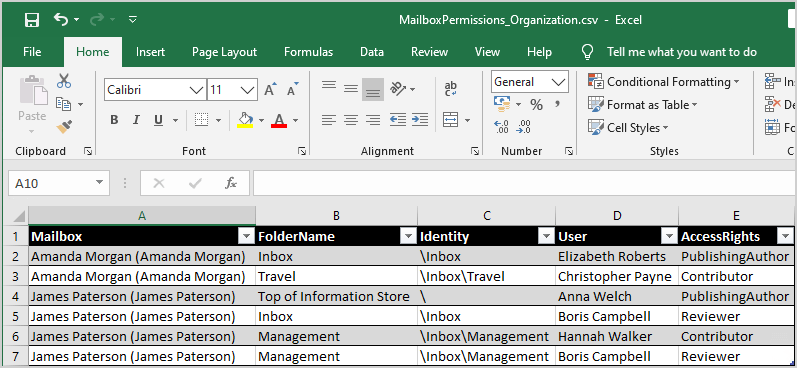Open the Mailbox column filter dropdown
The image size is (797, 368).
[x=246, y=236]
